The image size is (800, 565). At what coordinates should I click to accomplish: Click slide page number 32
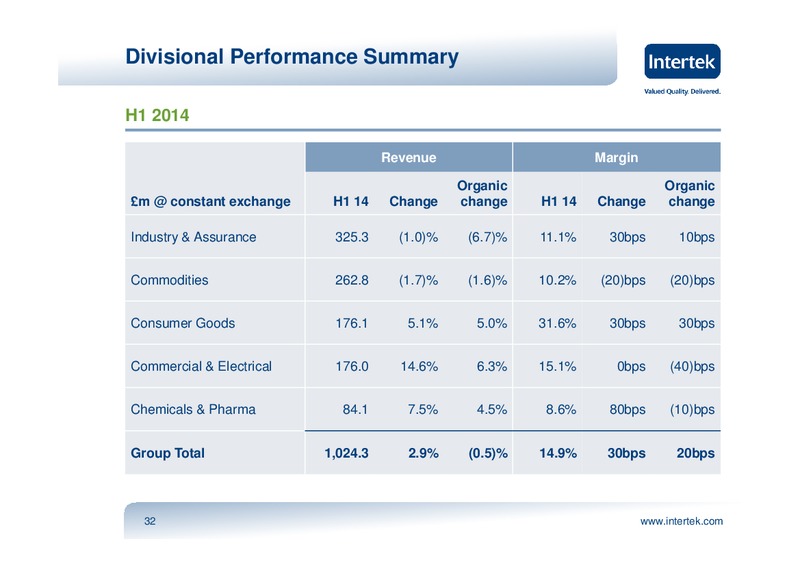point(149,521)
